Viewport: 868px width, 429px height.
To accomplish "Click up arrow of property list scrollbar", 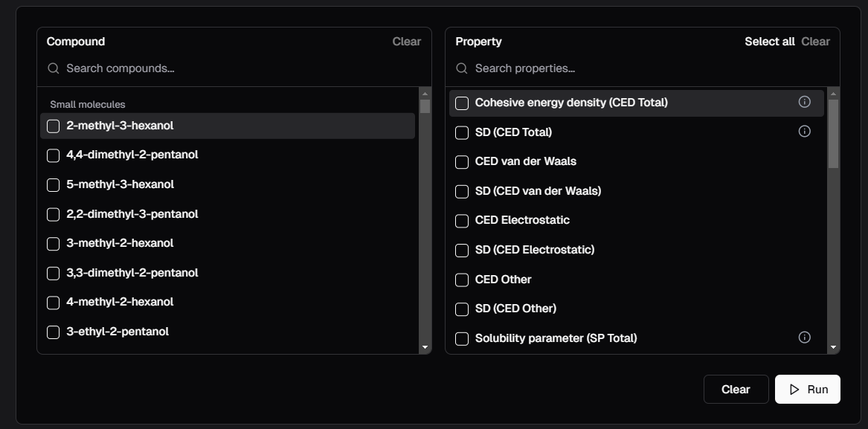I will (x=833, y=94).
